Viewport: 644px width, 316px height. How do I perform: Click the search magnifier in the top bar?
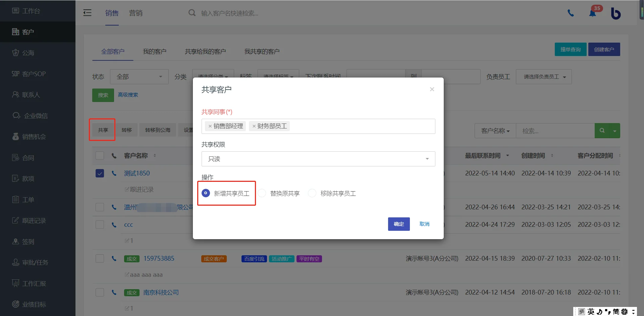192,13
